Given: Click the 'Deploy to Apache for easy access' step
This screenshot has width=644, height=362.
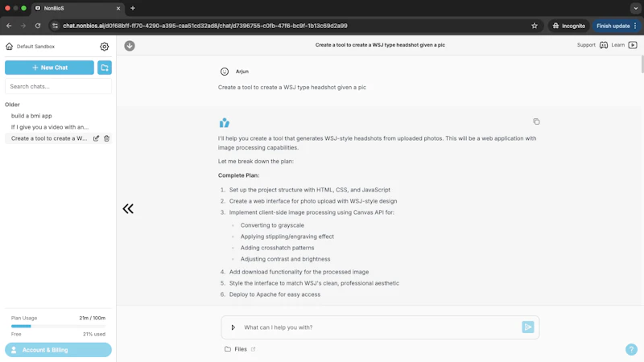Looking at the screenshot, I should [x=275, y=294].
